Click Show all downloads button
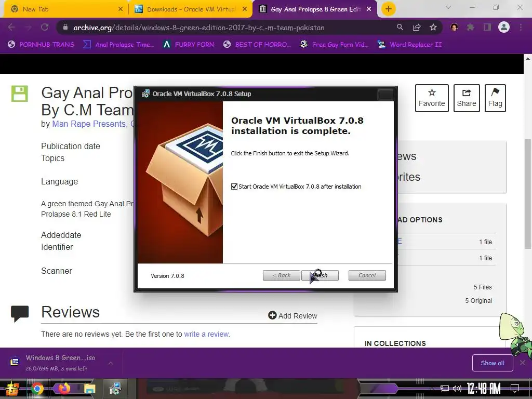532x399 pixels. tap(493, 363)
